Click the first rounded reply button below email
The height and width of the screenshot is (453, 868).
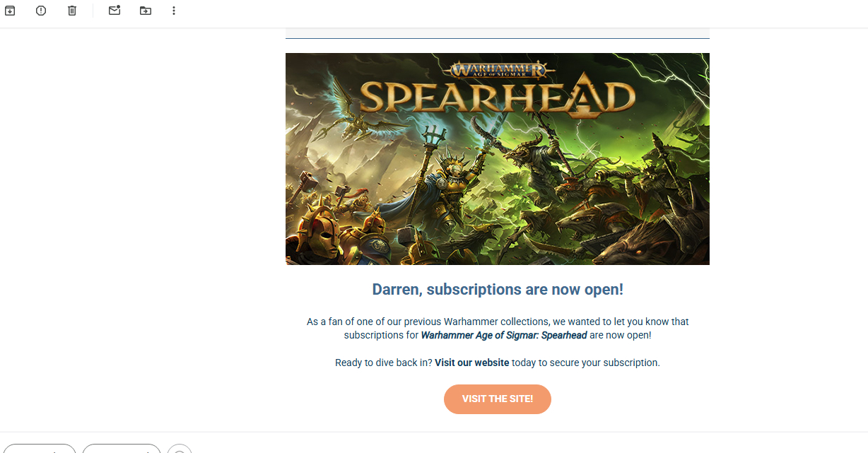tap(38, 449)
